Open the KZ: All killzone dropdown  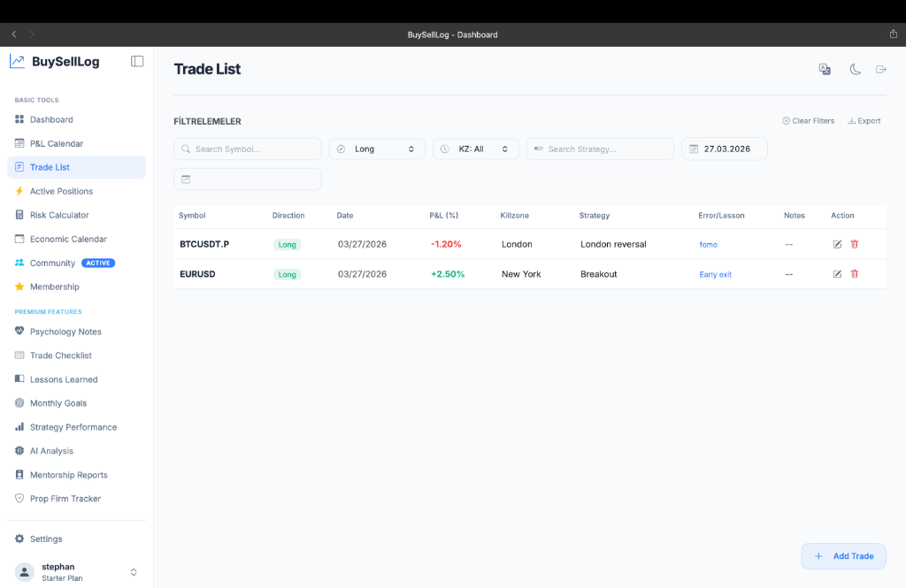pyautogui.click(x=475, y=149)
